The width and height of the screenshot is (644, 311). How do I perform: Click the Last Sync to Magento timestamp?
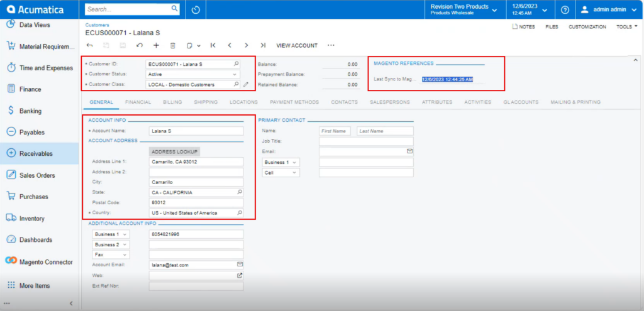[447, 80]
